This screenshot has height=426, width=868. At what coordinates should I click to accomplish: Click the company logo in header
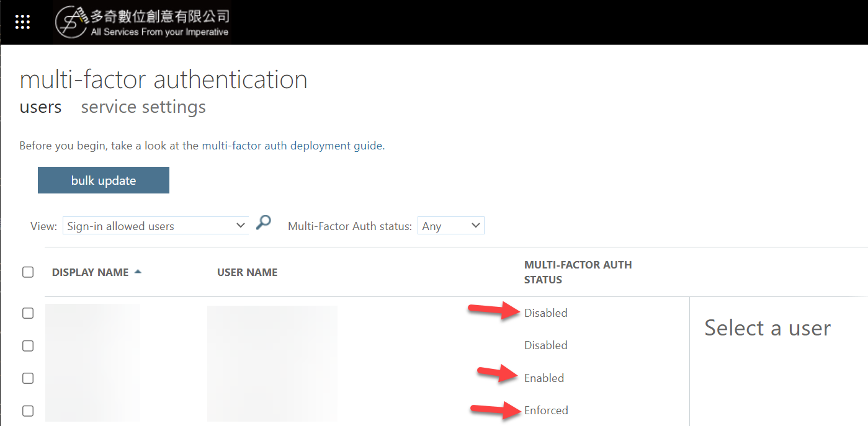coord(142,22)
